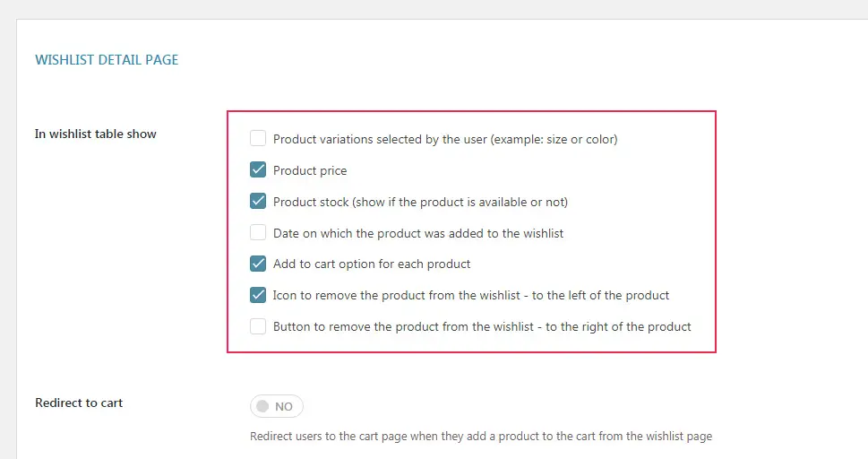This screenshot has width=868, height=459.
Task: Click the 'Product price' label text
Action: [310, 170]
